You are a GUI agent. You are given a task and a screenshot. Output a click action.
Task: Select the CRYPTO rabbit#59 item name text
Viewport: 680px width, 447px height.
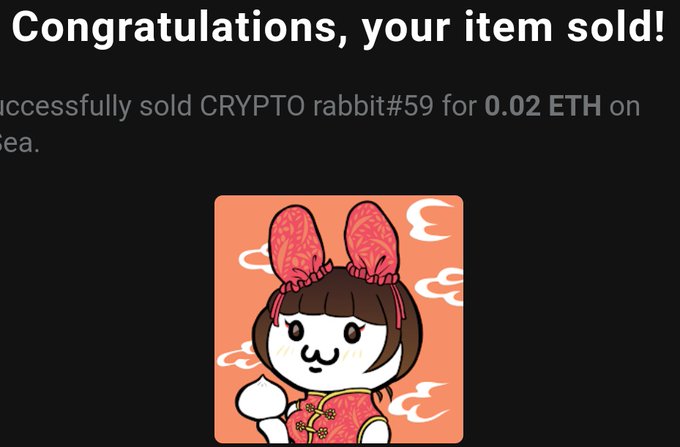click(x=317, y=105)
